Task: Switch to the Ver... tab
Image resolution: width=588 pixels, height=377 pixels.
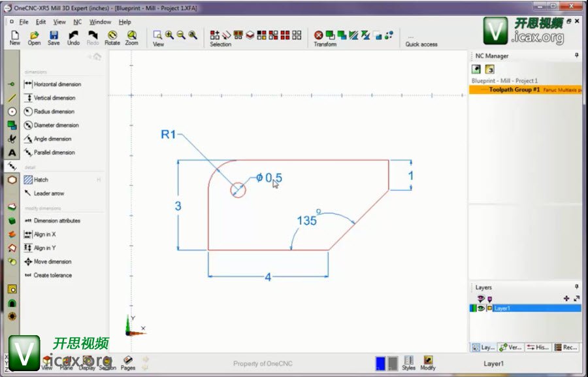Action: point(511,348)
